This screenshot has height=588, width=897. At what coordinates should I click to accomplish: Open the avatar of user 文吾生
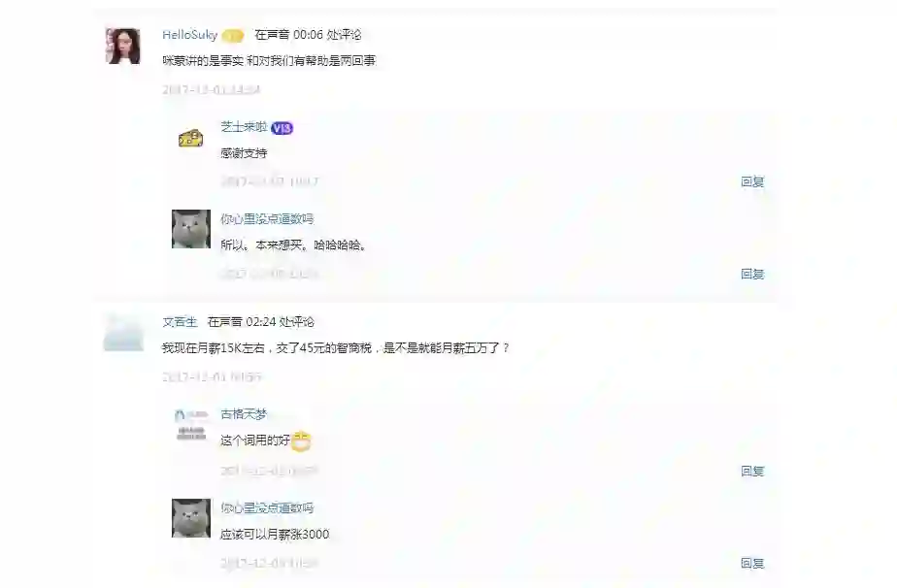[123, 332]
